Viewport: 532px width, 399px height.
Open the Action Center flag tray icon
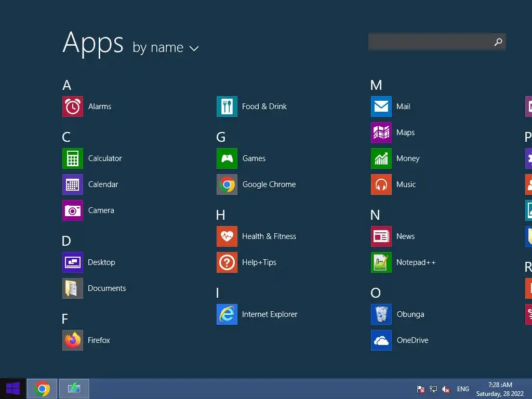pyautogui.click(x=421, y=389)
